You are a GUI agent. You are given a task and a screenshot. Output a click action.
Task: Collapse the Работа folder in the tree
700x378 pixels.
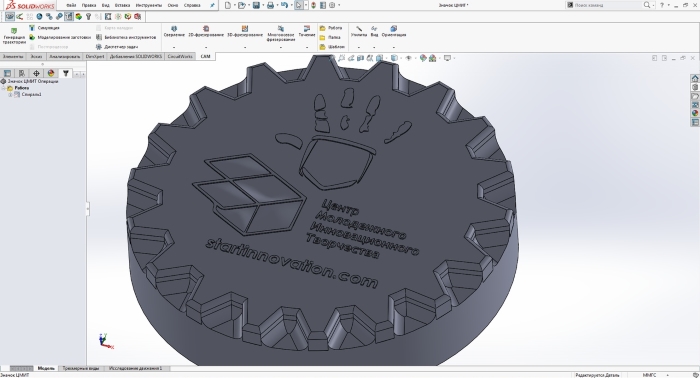point(3,88)
